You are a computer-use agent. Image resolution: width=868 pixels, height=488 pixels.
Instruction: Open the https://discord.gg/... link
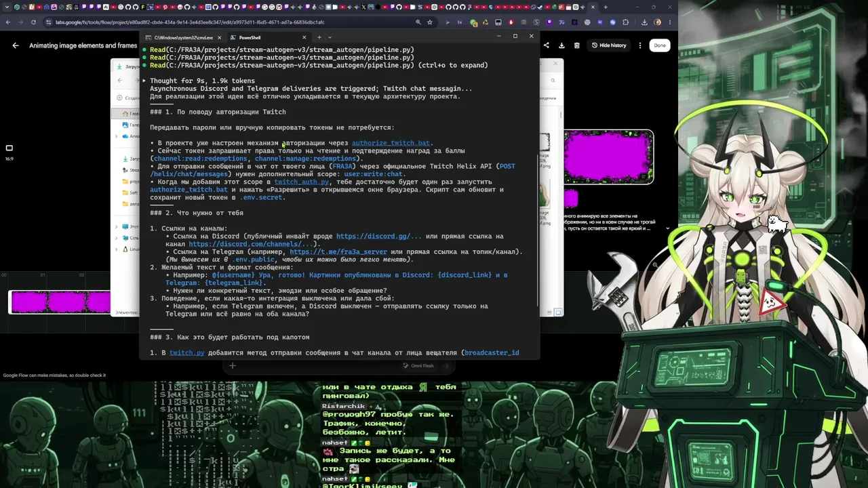tap(379, 237)
